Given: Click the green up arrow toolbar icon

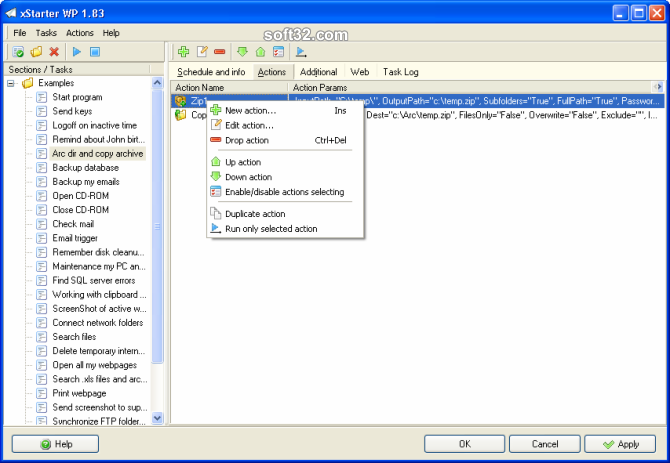Looking at the screenshot, I should pos(260,52).
